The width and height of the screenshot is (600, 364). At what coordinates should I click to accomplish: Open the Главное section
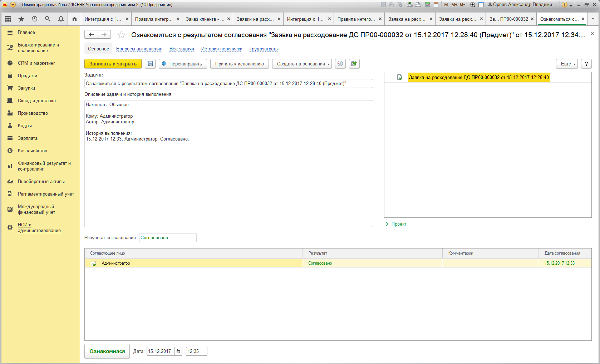[x=26, y=32]
